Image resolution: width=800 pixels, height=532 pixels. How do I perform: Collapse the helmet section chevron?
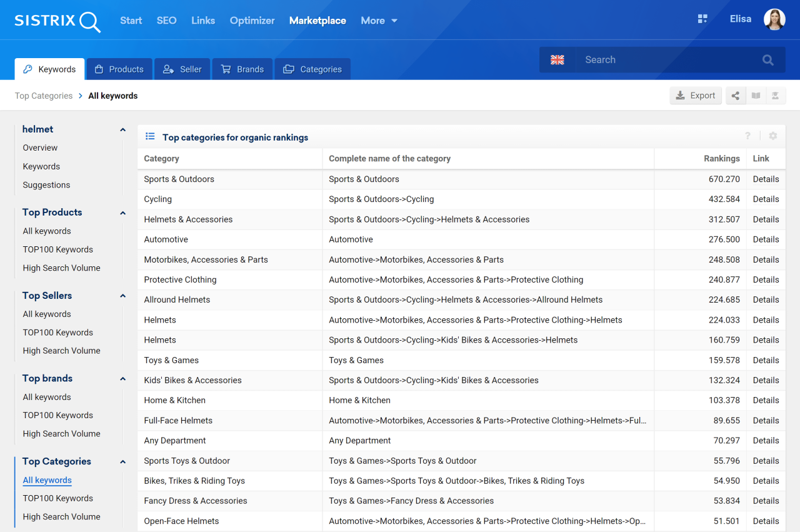tap(122, 129)
